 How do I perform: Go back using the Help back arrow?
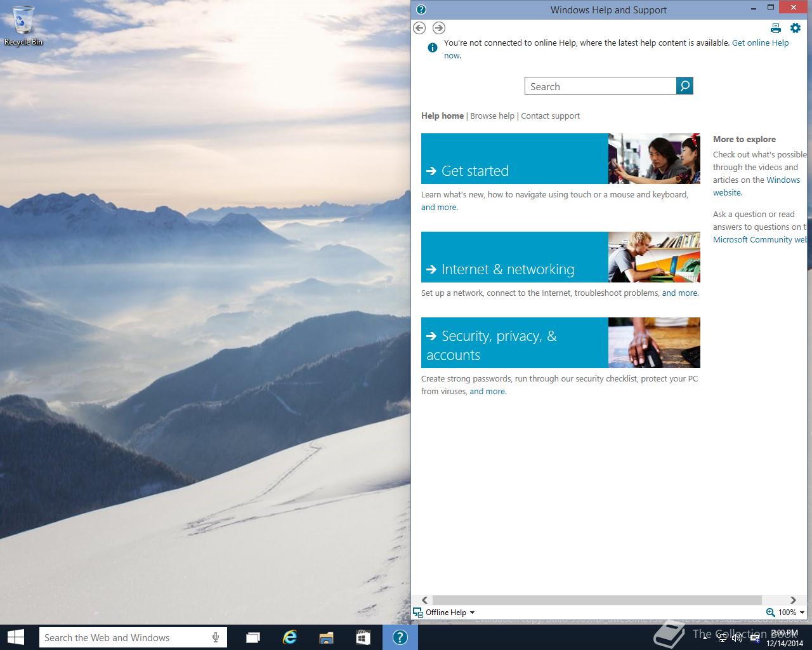pyautogui.click(x=419, y=28)
